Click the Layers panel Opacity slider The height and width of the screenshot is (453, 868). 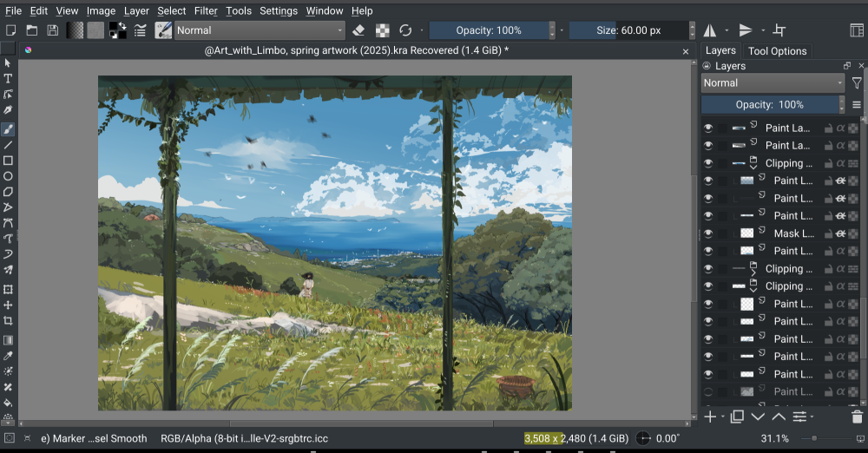pyautogui.click(x=769, y=105)
